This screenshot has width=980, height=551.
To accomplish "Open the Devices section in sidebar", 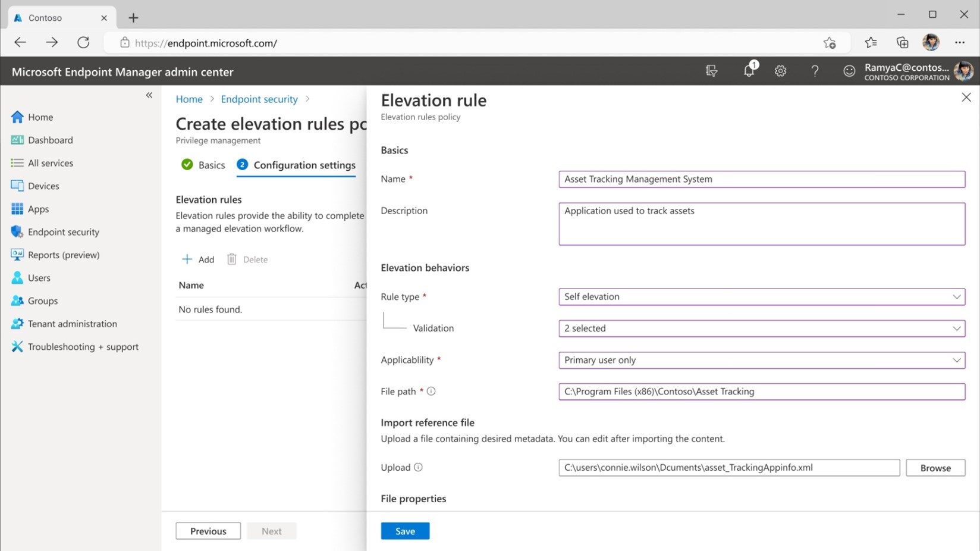I will (x=43, y=186).
